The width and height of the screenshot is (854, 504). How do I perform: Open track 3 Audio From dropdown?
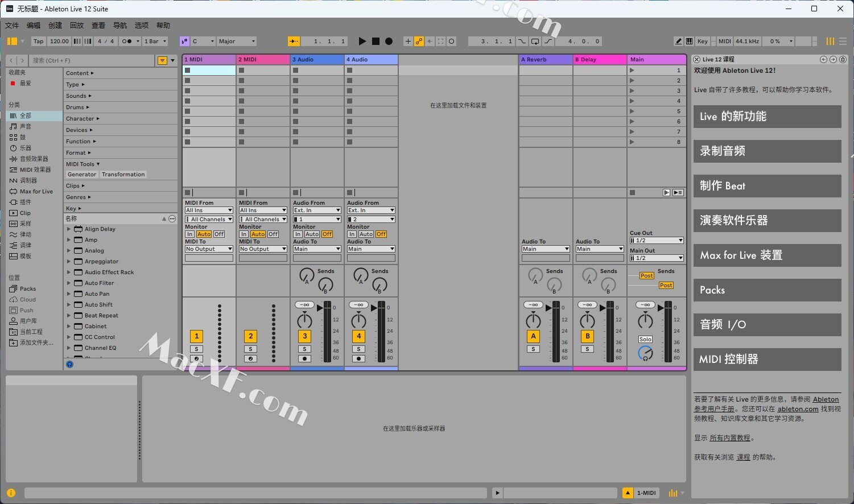pos(317,210)
